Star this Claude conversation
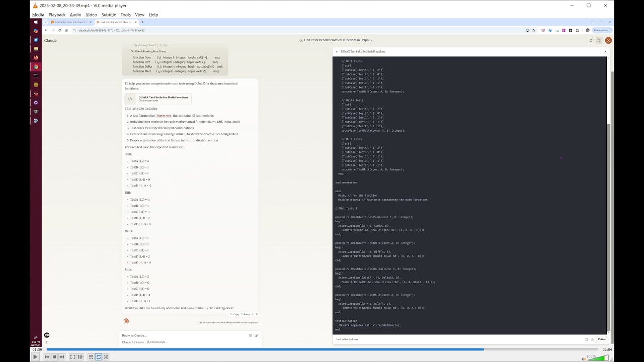Image resolution: width=644 pixels, height=362 pixels. tap(591, 40)
